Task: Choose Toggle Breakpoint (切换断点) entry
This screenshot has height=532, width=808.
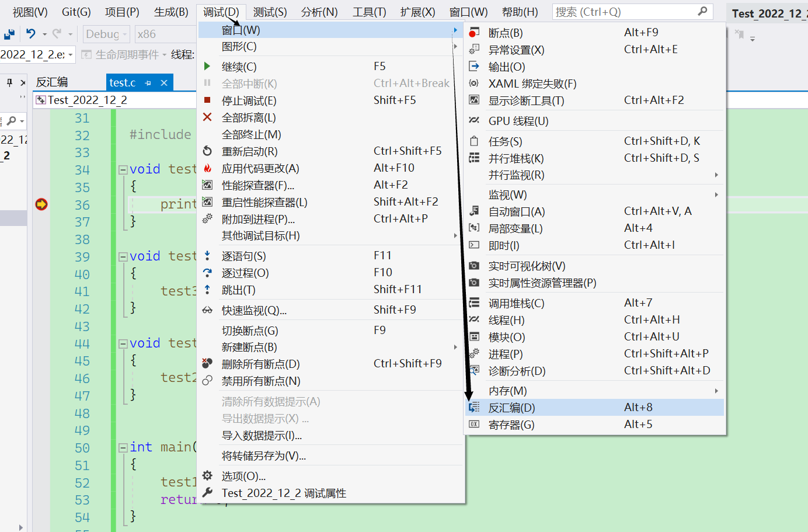Action: point(330,331)
